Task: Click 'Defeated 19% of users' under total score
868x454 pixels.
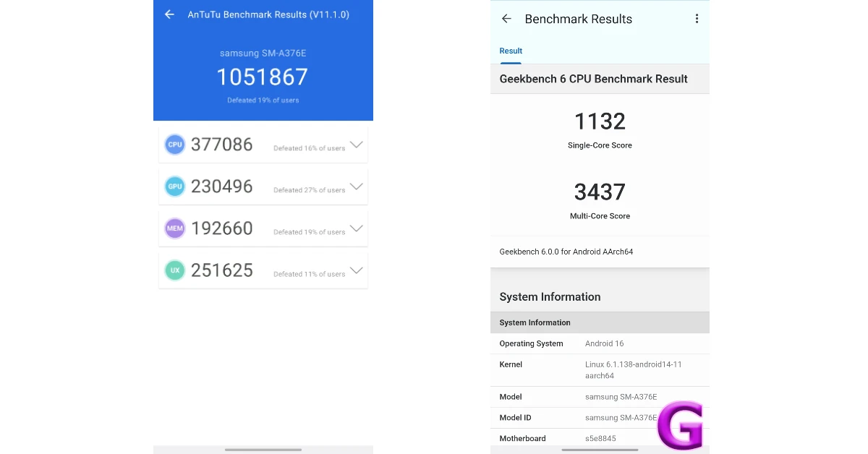Action: click(x=263, y=100)
